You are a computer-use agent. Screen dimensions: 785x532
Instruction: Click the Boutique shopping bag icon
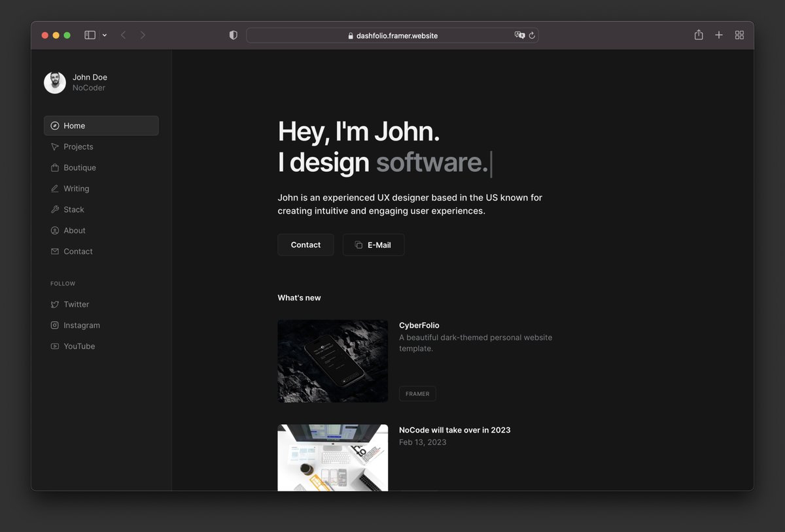point(55,167)
